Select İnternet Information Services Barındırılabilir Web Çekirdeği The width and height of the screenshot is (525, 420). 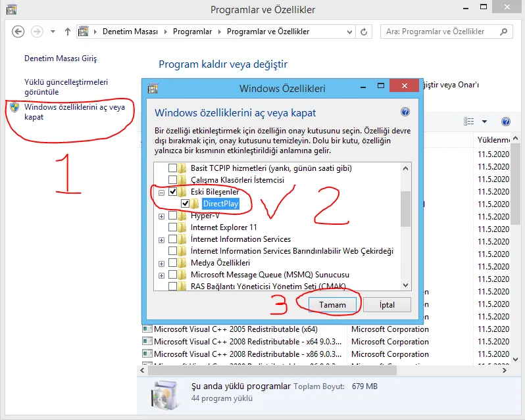292,251
